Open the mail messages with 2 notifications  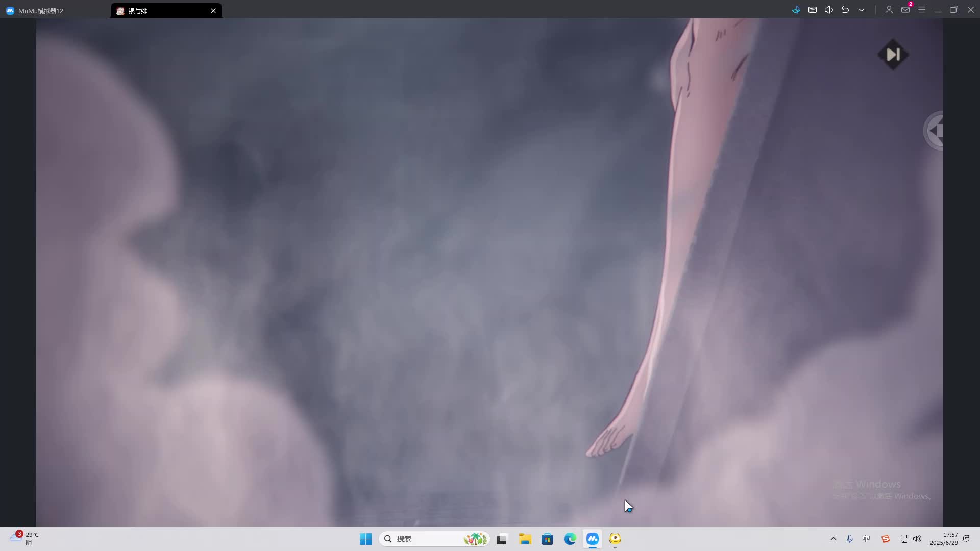(x=905, y=10)
